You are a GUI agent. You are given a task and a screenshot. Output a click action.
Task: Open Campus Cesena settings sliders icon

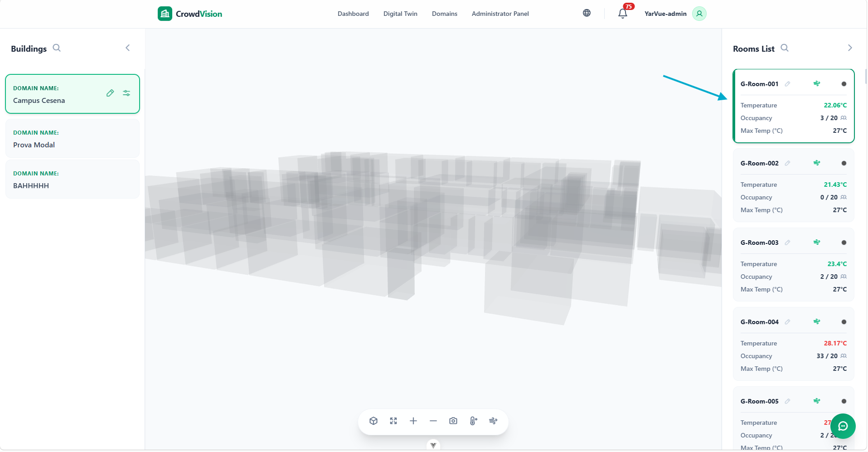point(126,93)
